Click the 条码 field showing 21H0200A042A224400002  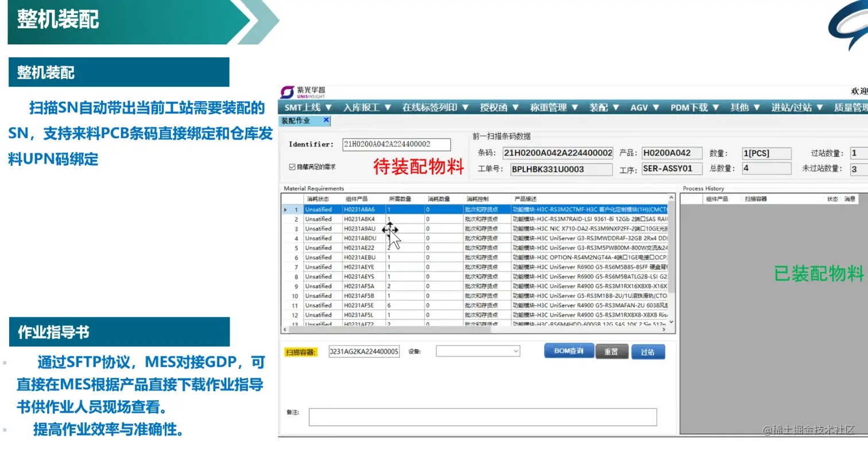557,153
